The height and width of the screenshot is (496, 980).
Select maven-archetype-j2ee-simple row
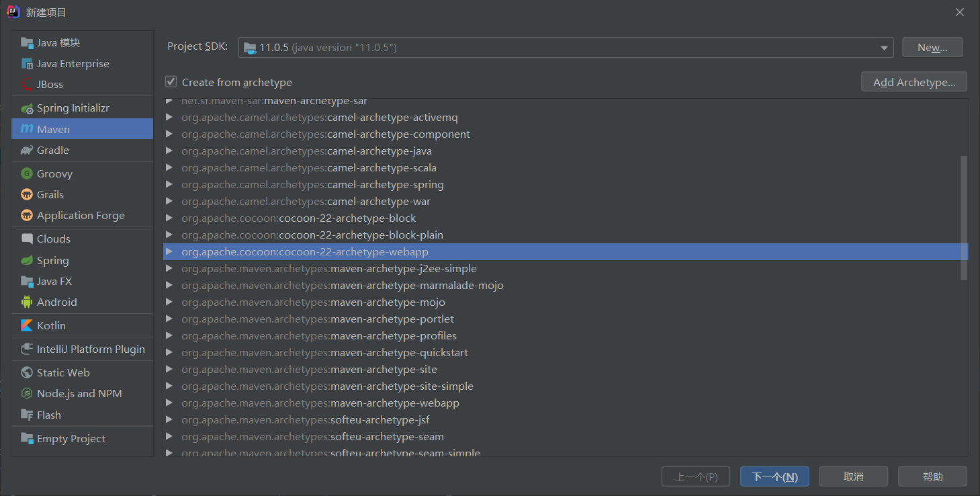(x=566, y=269)
